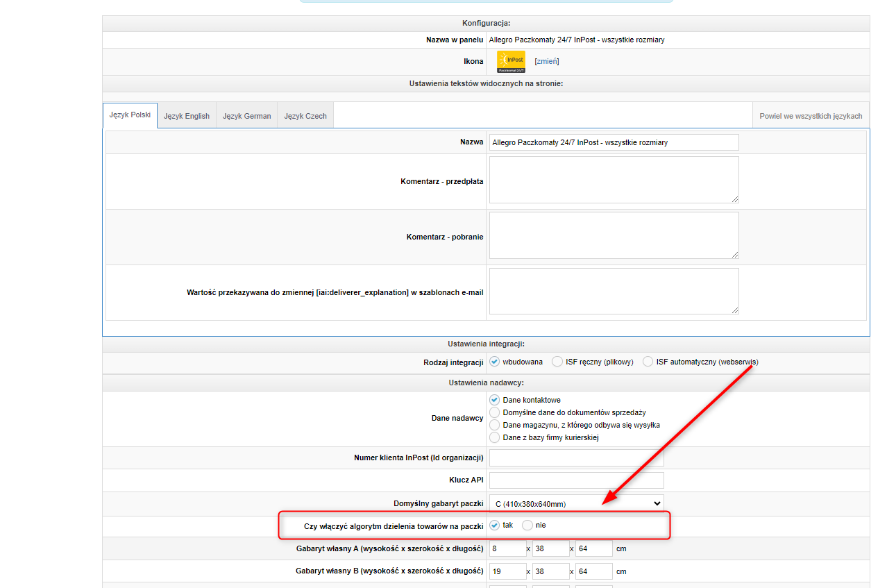Click the deliverer_explanation variable text area

point(614,291)
